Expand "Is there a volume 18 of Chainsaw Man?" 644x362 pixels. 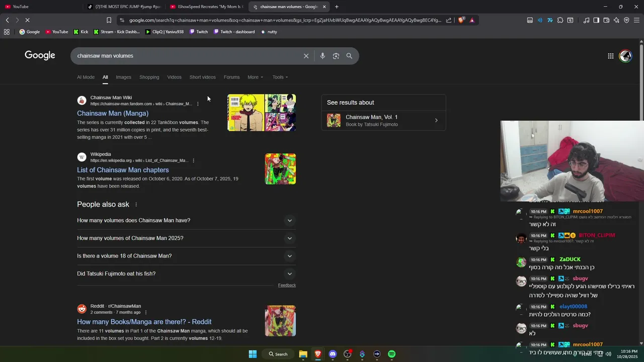(x=186, y=256)
